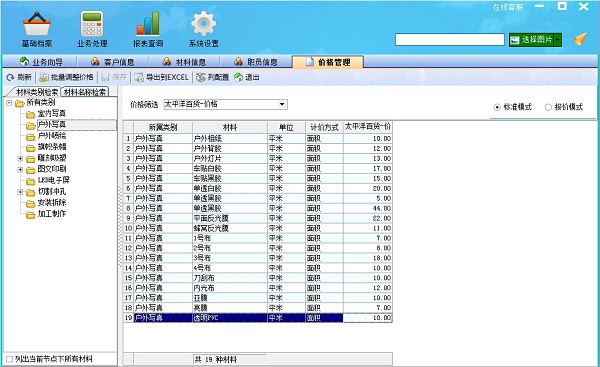600x367 pixels.
Task: Select the 透明PVC material cell
Action: (230, 318)
